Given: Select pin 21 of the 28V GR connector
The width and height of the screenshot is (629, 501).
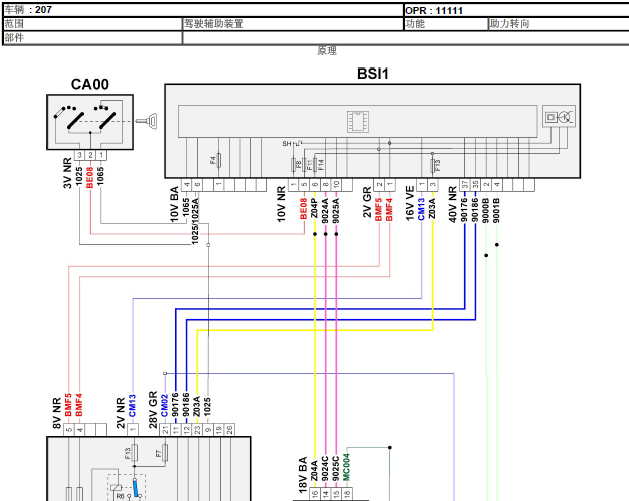Looking at the screenshot, I should (165, 430).
